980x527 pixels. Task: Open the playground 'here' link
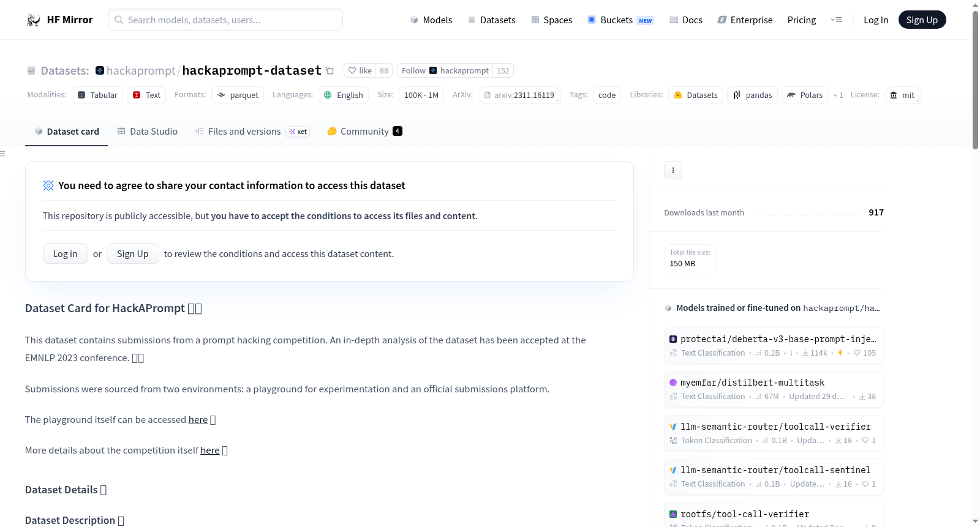click(x=198, y=419)
